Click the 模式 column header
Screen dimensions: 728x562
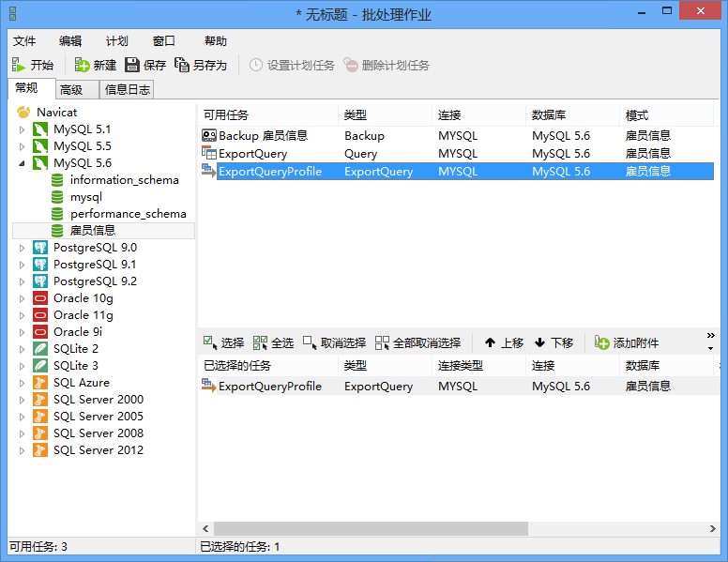pos(666,115)
